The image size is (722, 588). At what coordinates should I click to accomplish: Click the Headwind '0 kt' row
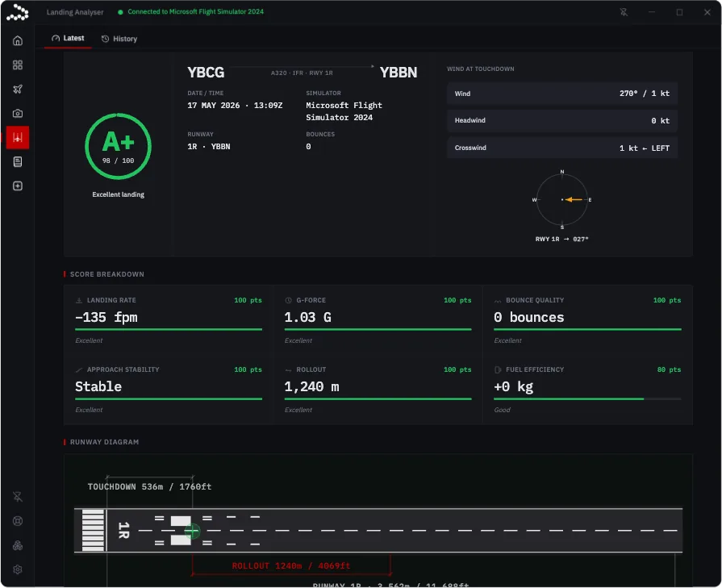coord(561,121)
